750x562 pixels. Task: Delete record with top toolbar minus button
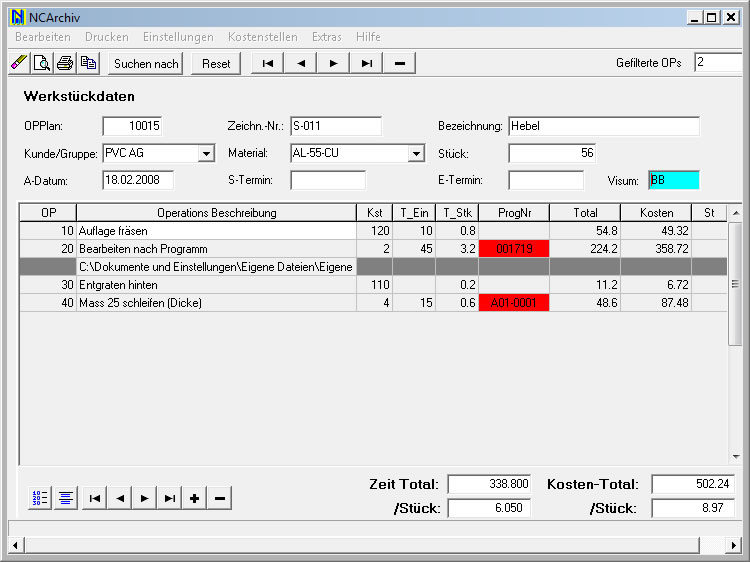coord(400,63)
